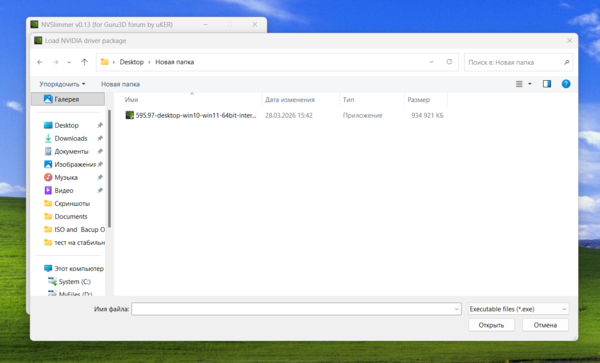Close the Load NVIDIA driver package dialog
The image size is (600, 363).
(569, 41)
